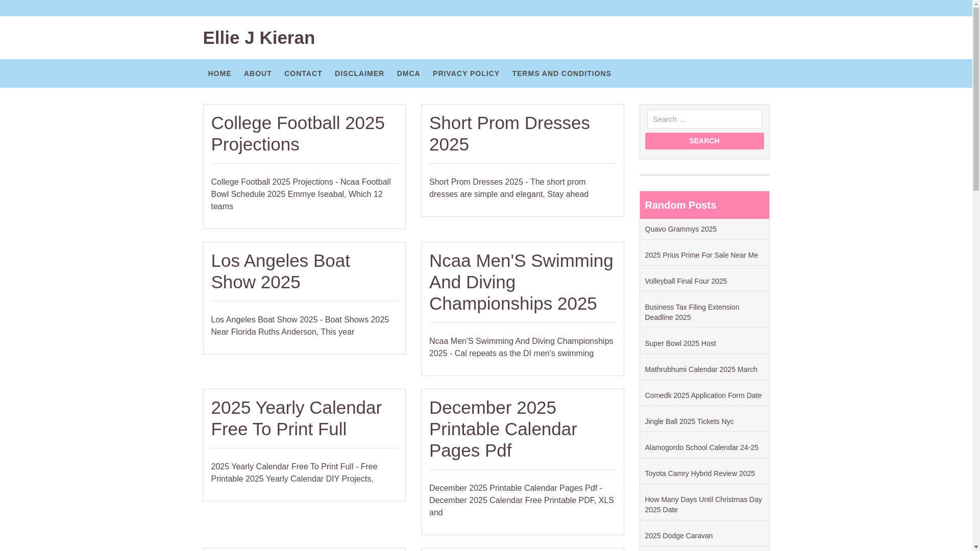Open 2025 Prius Prime For Sale Near Me
The height and width of the screenshot is (551, 980).
click(701, 255)
